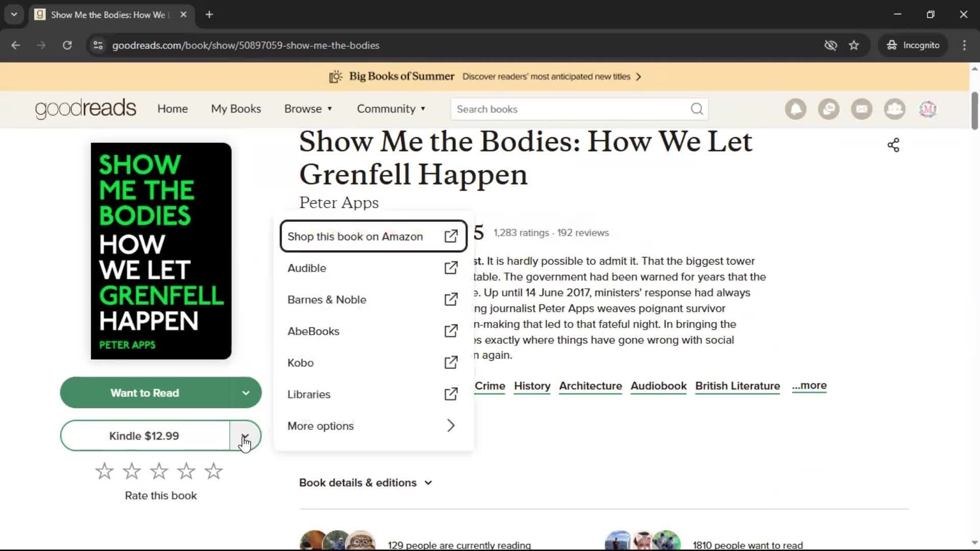Rate the book three stars
Viewport: 980px width, 551px height.
tap(159, 471)
